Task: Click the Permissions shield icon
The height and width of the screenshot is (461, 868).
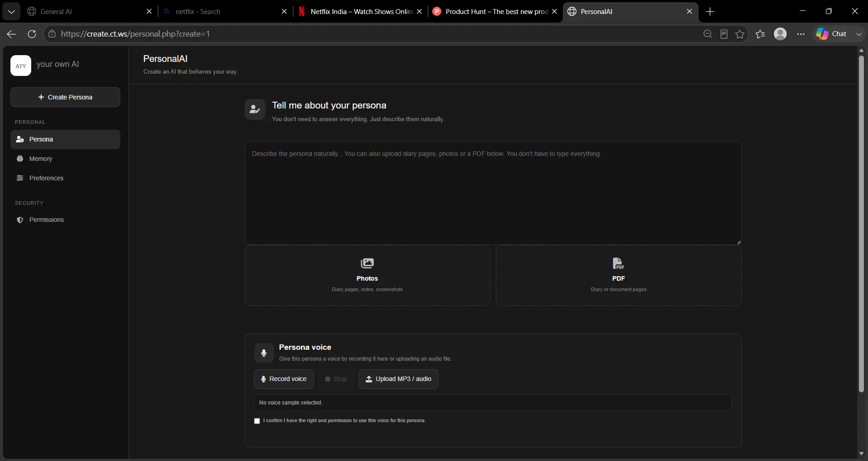Action: click(x=20, y=220)
